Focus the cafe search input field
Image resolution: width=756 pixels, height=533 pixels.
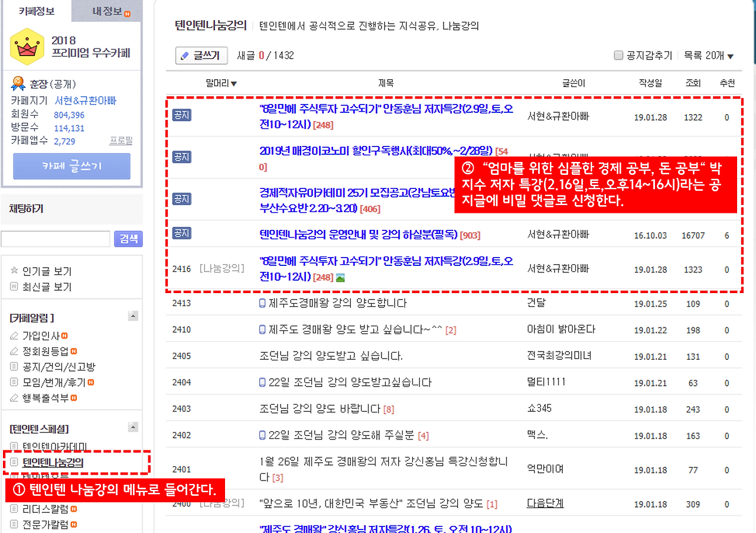pyautogui.click(x=56, y=239)
